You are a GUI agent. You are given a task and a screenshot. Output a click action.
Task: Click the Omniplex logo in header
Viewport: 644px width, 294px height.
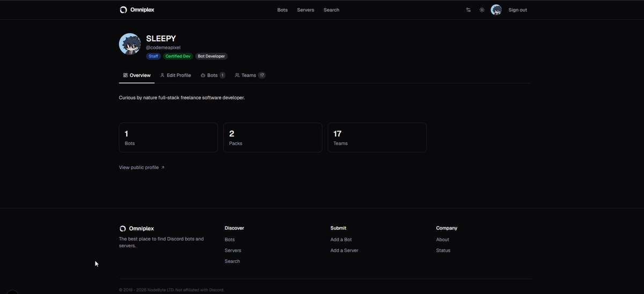136,10
